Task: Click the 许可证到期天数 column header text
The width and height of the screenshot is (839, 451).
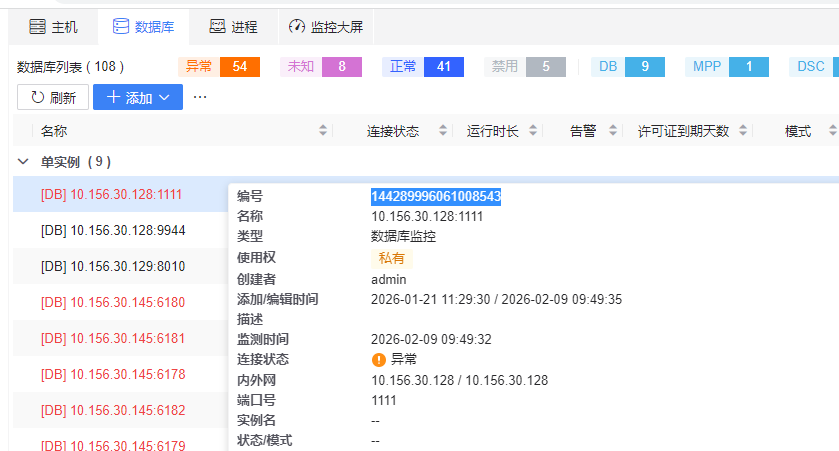Action: pos(683,131)
